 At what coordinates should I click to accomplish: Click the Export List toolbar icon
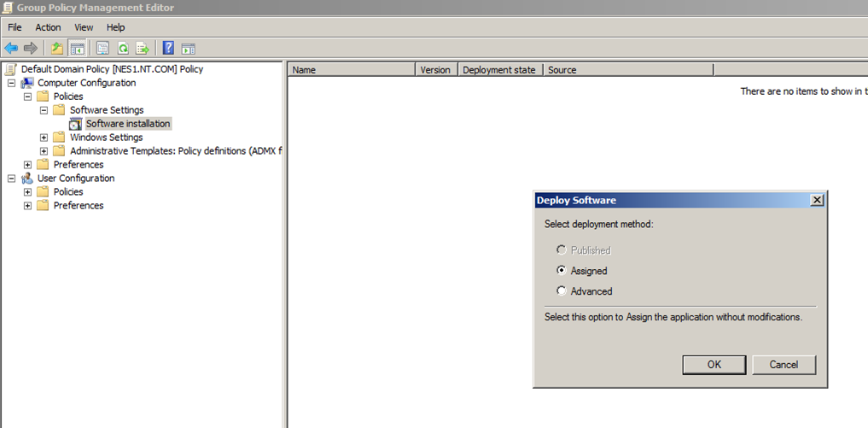click(143, 48)
